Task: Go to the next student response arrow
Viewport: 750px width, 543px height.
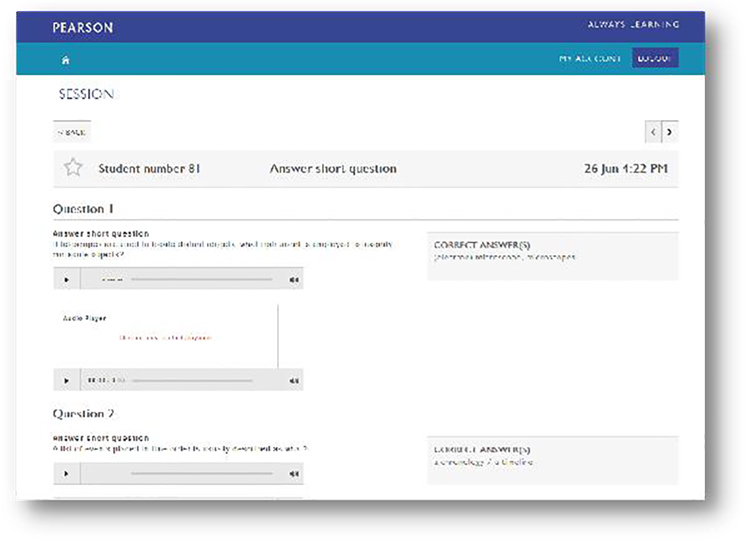Action: [669, 131]
